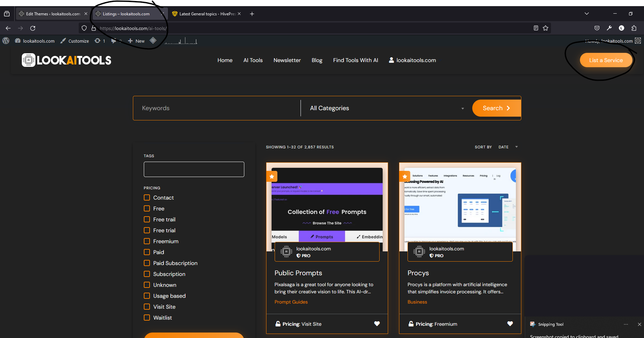Open a new browser tab
This screenshot has height=338, width=644.
tap(252, 14)
